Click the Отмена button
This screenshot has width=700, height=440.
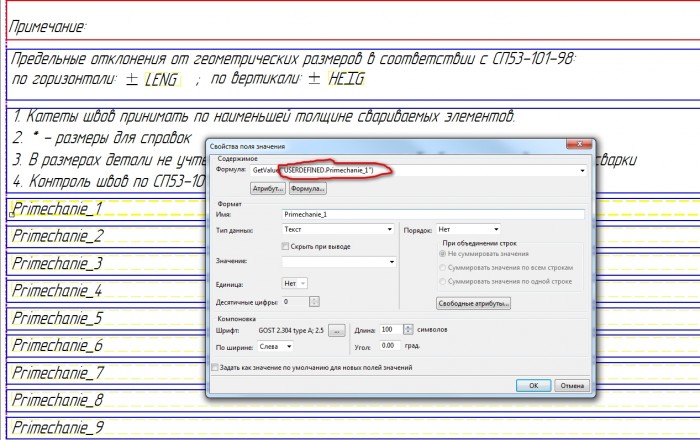[x=572, y=386]
